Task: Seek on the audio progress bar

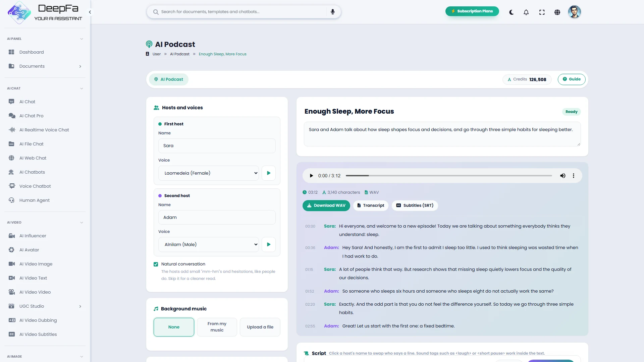Action: tap(449, 176)
